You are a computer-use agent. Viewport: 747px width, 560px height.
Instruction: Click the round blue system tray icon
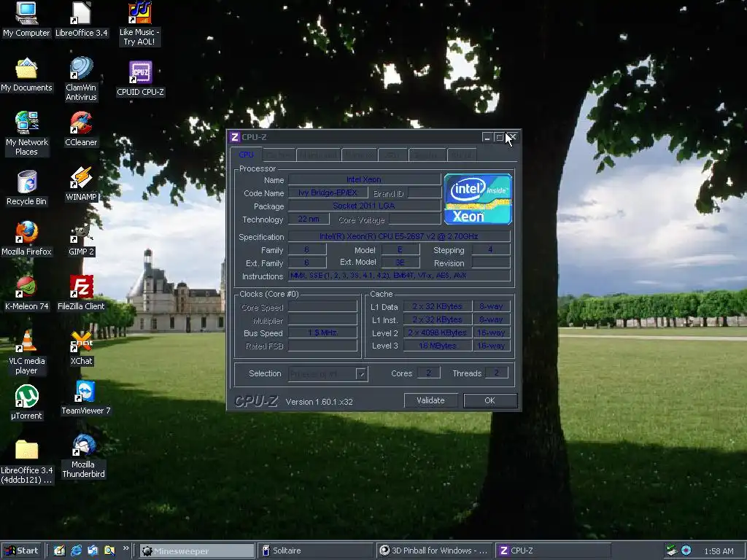686,551
